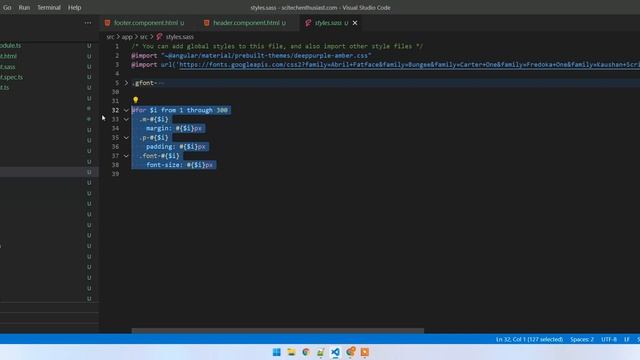Click the 'padding: #{$i}px' line

pyautogui.click(x=176, y=147)
